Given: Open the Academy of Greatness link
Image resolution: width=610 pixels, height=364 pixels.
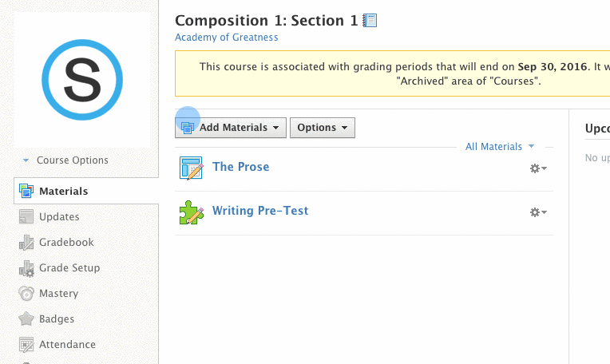Looking at the screenshot, I should [227, 38].
